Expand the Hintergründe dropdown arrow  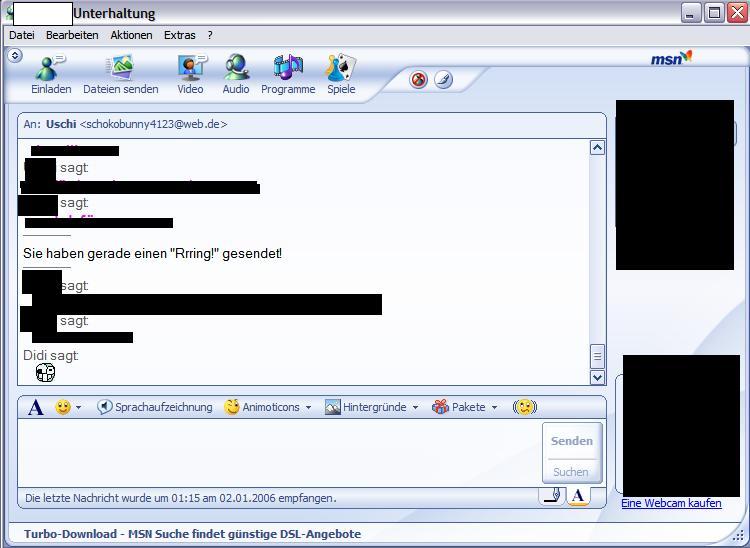coord(415,408)
